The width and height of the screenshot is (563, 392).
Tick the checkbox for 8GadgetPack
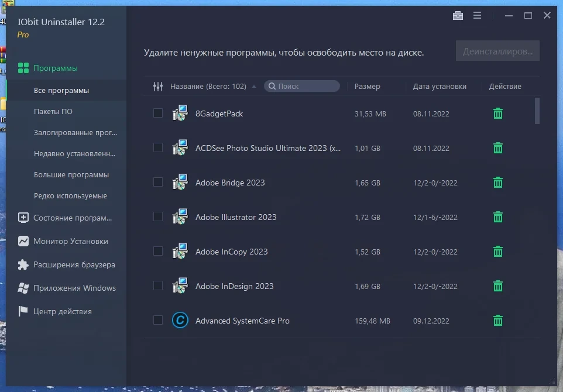click(158, 113)
